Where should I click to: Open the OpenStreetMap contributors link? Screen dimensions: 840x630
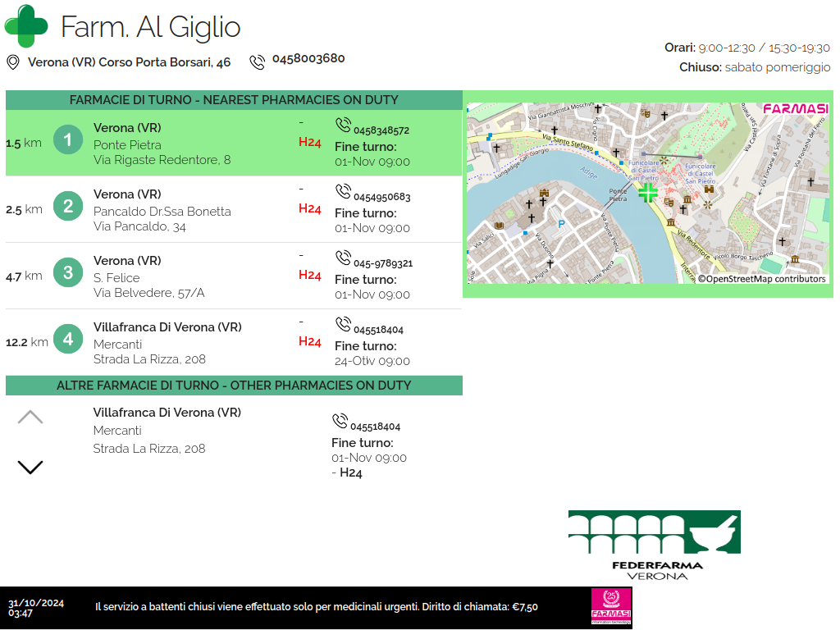click(x=762, y=279)
